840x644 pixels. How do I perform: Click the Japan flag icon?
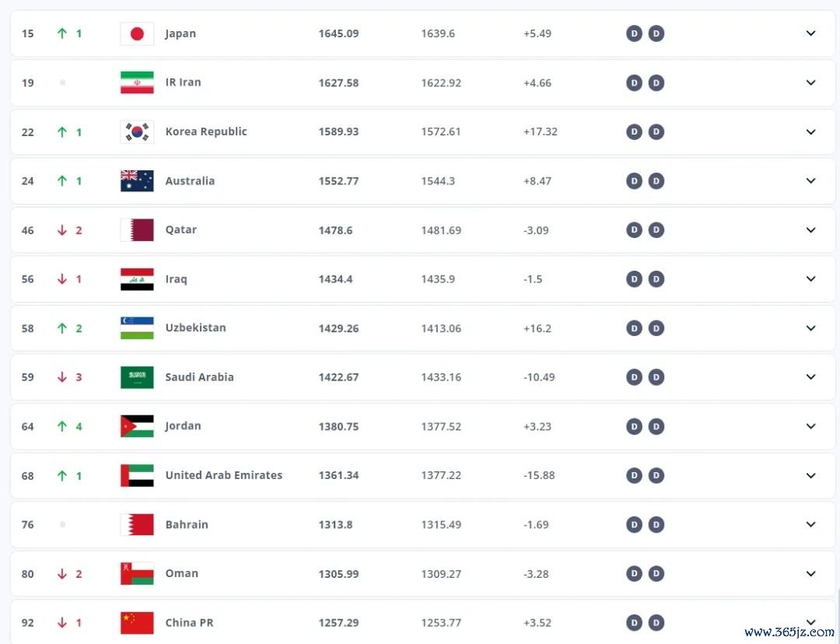pos(137,33)
